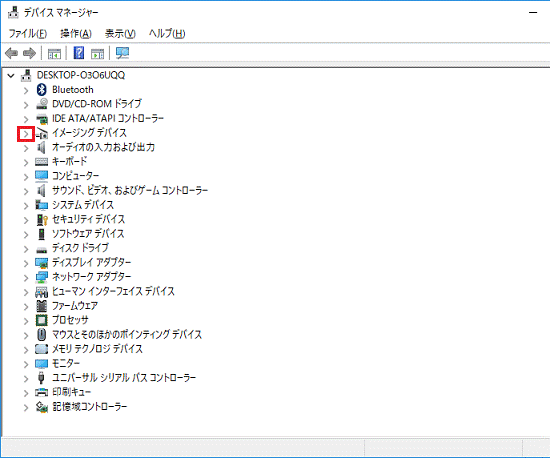
Task: Click the Back arrow toolbar icon
Action: (x=12, y=53)
